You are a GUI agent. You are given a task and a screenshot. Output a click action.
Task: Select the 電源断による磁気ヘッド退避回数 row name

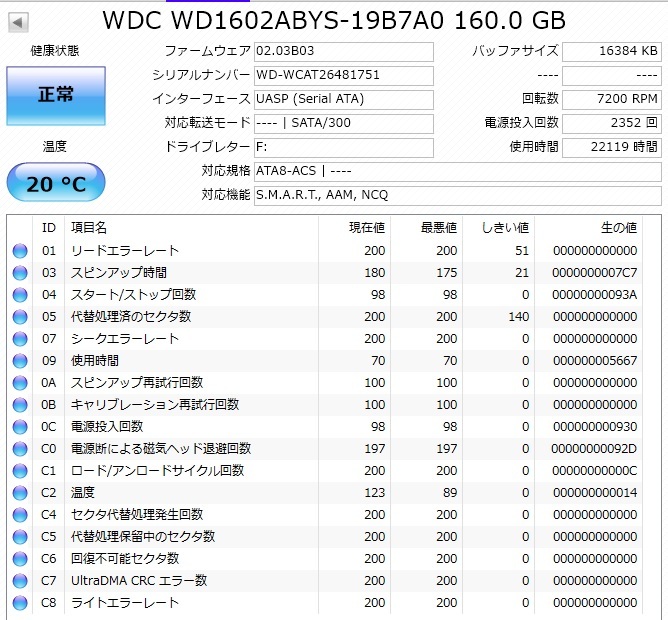pyautogui.click(x=161, y=449)
